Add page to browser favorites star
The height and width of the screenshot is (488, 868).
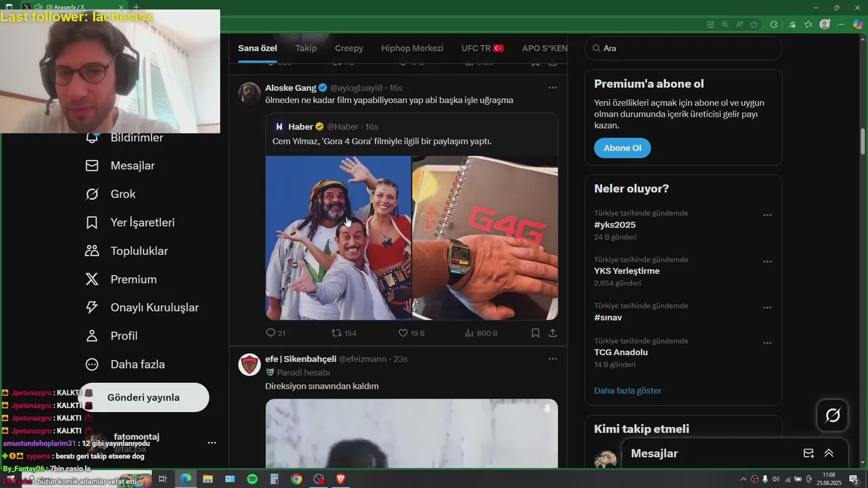point(754,24)
